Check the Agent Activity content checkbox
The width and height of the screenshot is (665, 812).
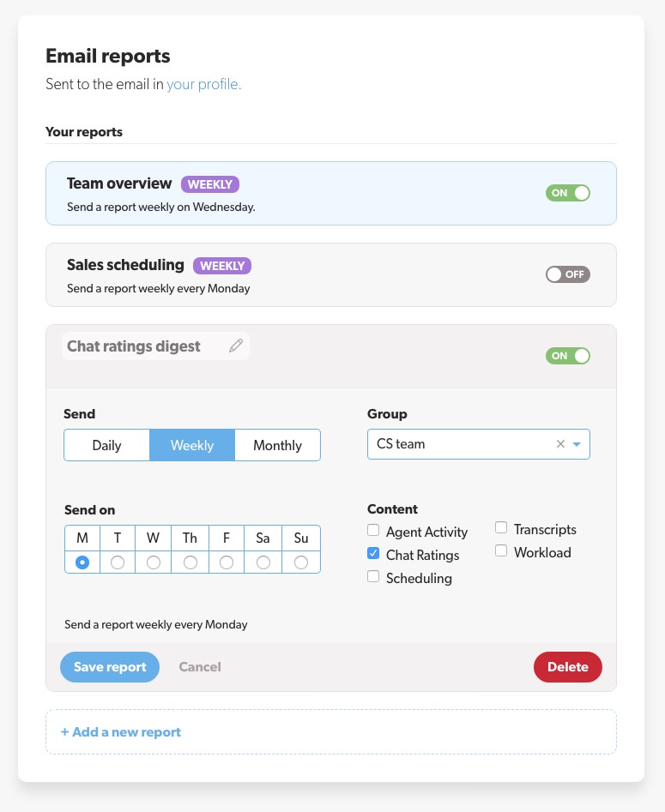[373, 530]
